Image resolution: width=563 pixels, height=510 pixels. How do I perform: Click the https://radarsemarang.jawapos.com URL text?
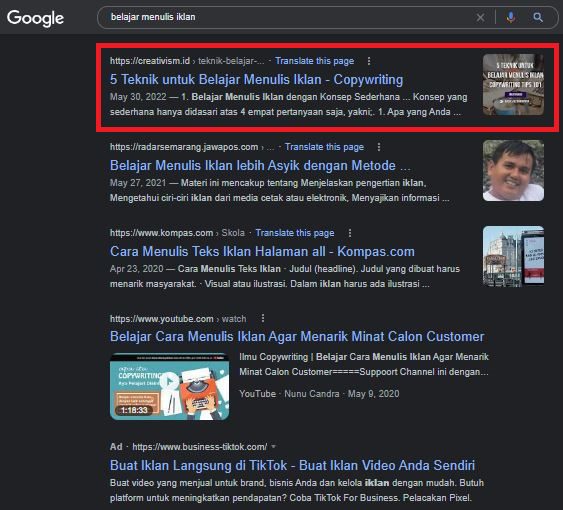point(184,147)
